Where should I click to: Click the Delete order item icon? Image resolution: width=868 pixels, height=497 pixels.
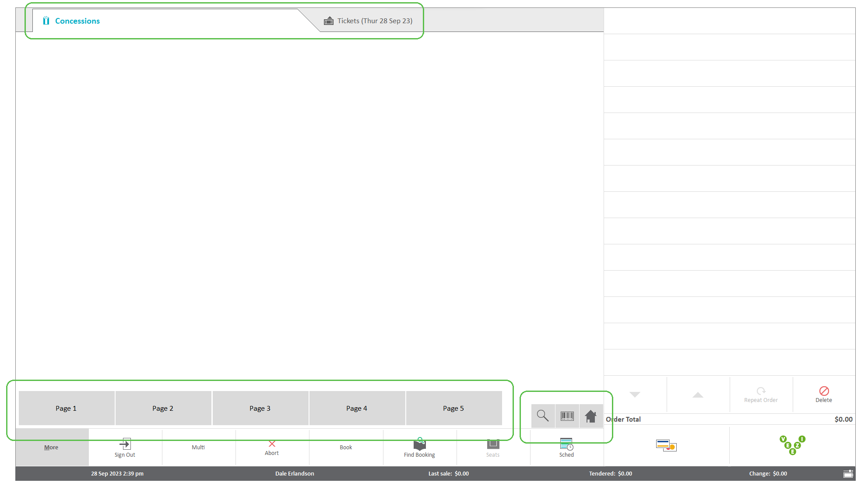824,391
